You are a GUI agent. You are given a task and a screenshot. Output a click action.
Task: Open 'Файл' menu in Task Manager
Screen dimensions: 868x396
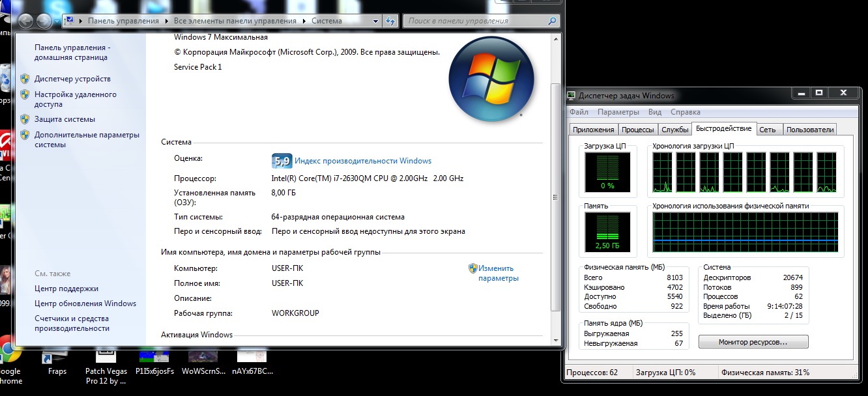579,112
